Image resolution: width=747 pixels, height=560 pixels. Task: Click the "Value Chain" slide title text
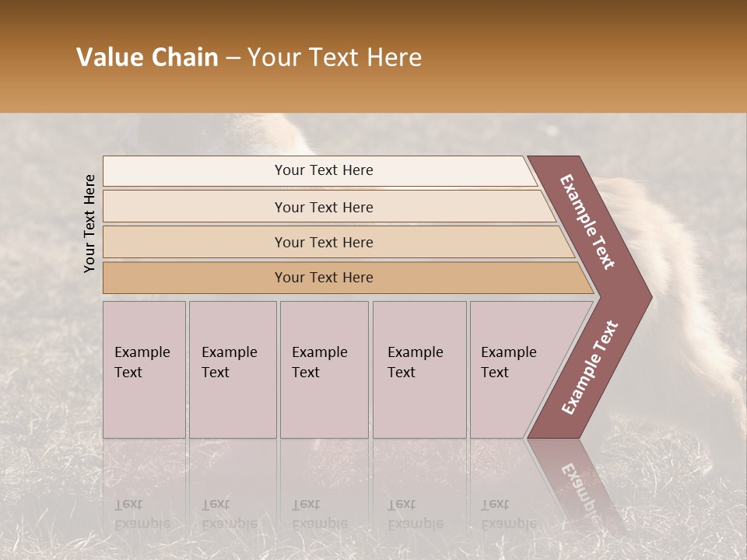point(147,58)
